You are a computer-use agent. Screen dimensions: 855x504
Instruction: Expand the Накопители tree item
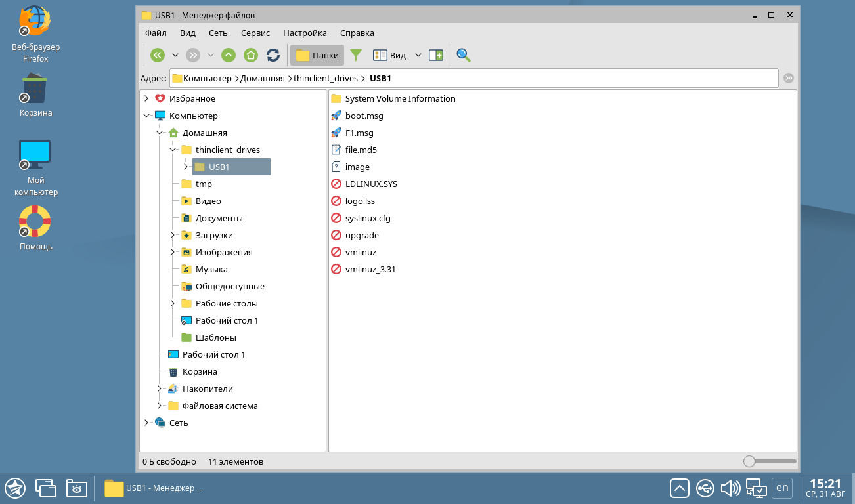click(x=159, y=388)
